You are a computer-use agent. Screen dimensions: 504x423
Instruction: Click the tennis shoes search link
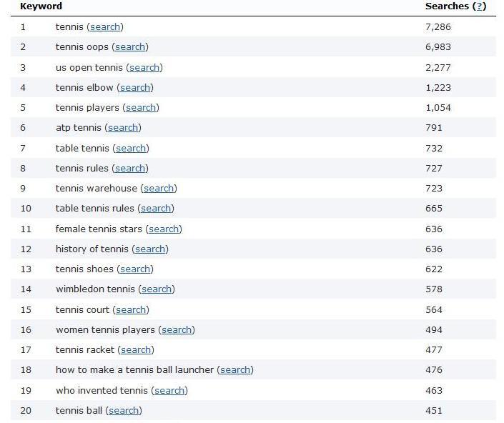click(x=134, y=269)
